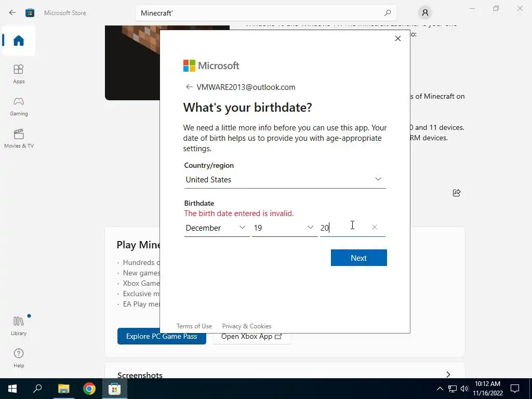Open the Windows Start menu
The image size is (532, 399).
coord(12,389)
